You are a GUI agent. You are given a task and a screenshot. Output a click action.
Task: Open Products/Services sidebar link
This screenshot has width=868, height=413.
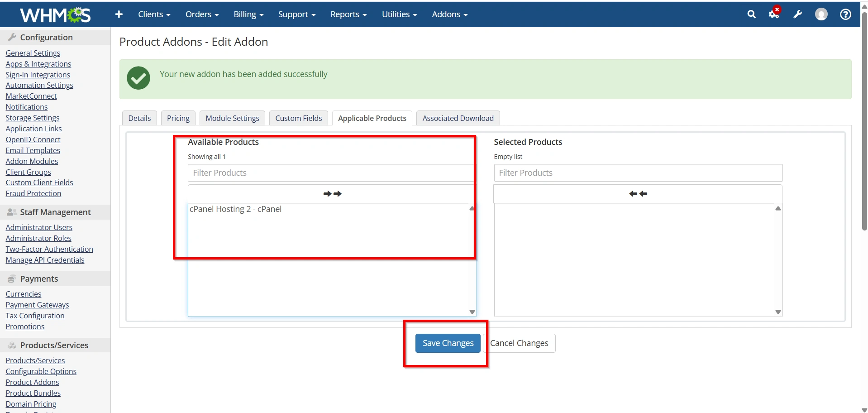click(x=35, y=360)
